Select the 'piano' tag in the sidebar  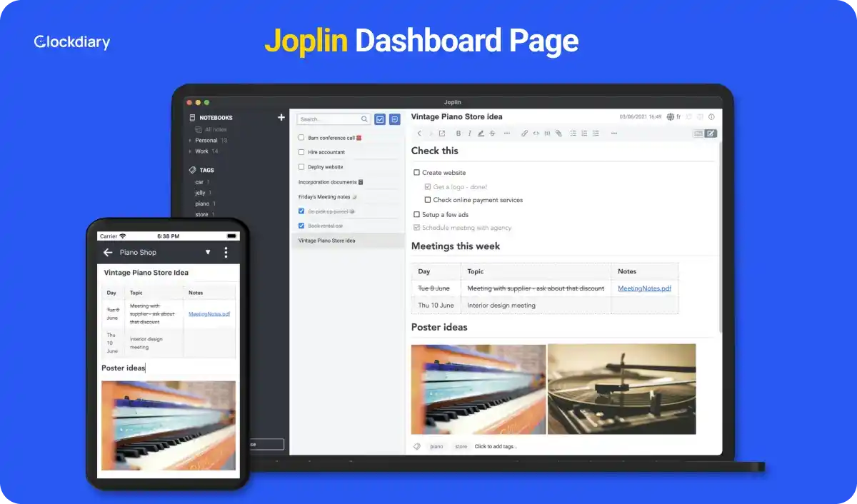tap(202, 204)
